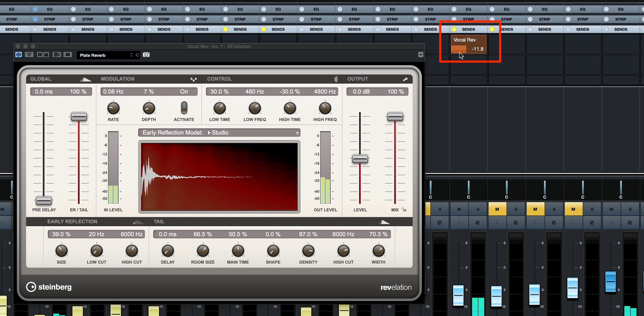Expand STRIP section on the rightmost channel

click(x=620, y=19)
